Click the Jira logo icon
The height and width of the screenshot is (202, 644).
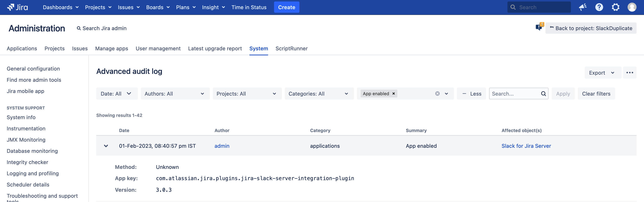[10, 7]
